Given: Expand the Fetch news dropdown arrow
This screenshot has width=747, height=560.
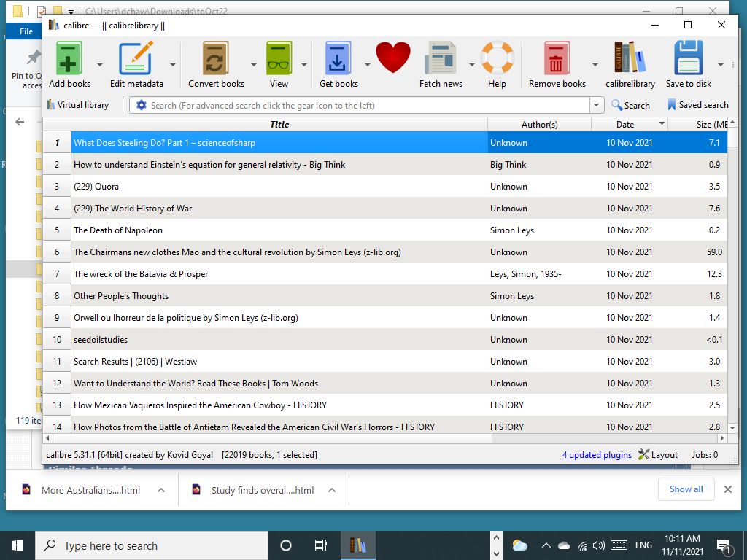Looking at the screenshot, I should coord(472,64).
